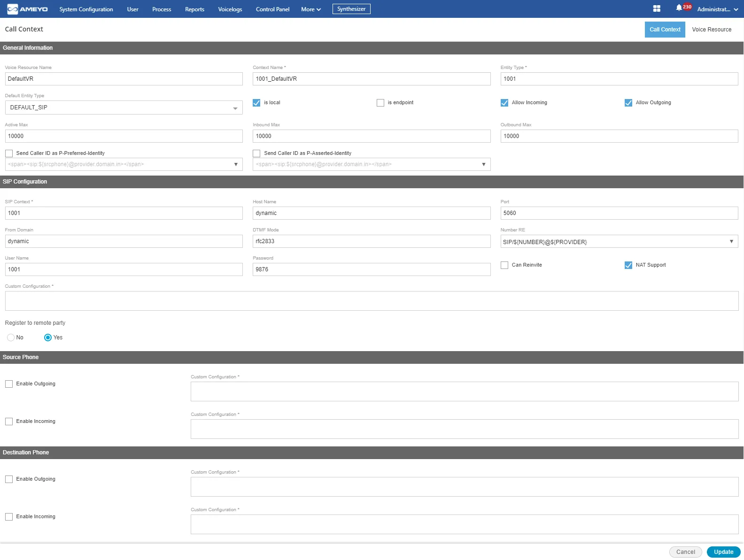Image resolution: width=744 pixels, height=560 pixels.
Task: Focus the Context Name input field
Action: [x=372, y=79]
